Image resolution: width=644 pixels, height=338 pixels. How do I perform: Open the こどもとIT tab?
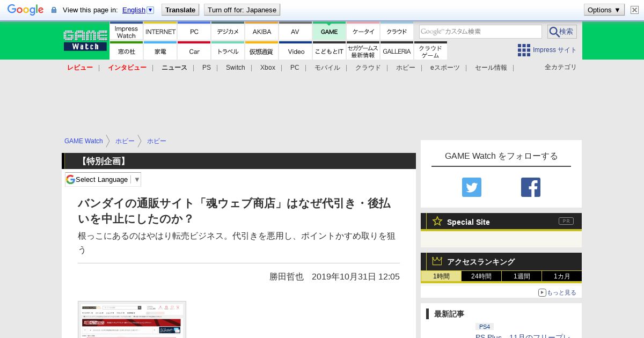[329, 52]
